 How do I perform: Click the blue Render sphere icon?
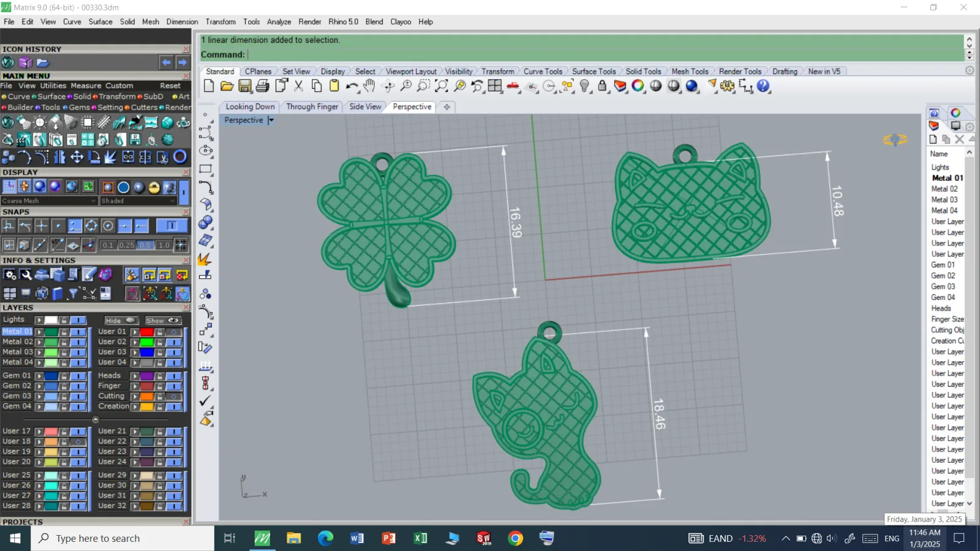click(692, 86)
